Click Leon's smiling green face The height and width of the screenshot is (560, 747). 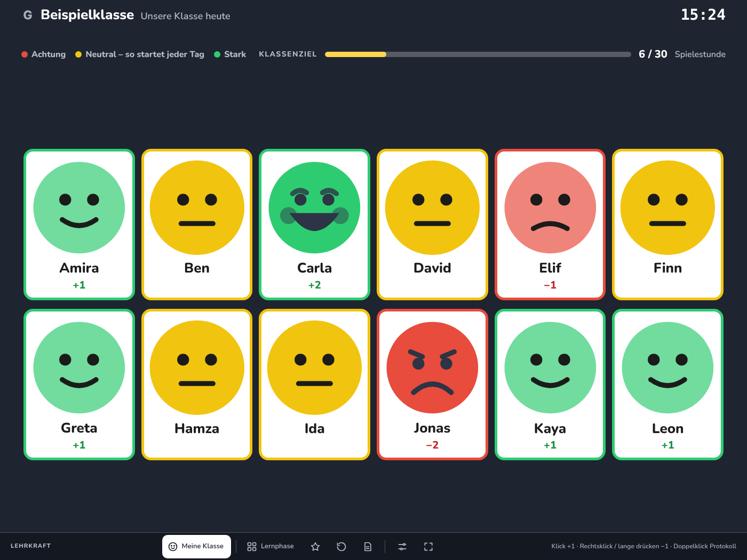point(667,367)
